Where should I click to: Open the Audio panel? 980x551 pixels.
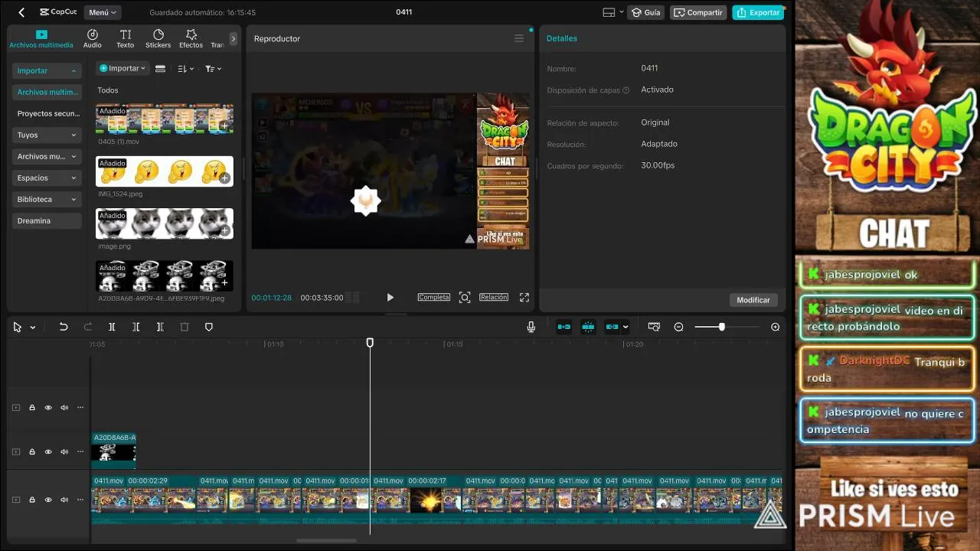point(93,39)
